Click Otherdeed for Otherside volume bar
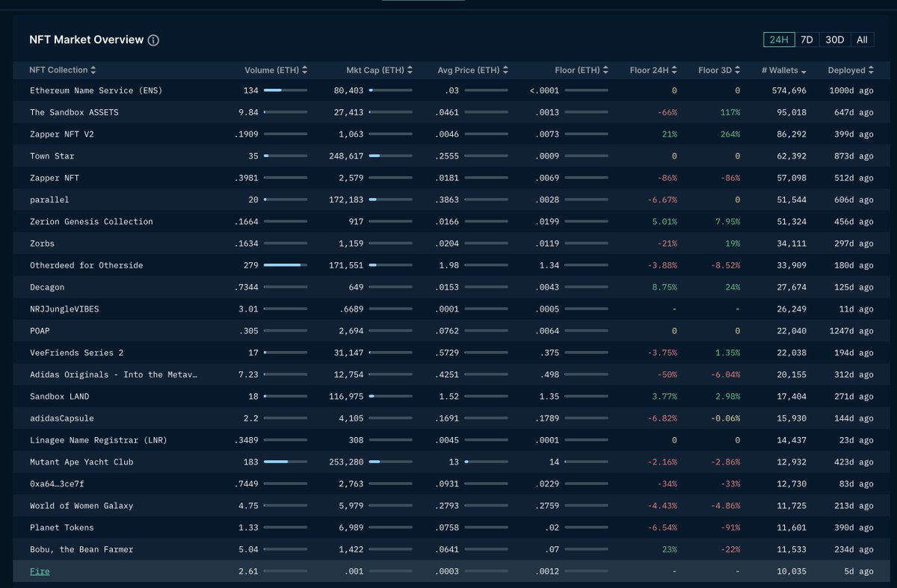Screen dimensions: 897x588 tap(285, 265)
